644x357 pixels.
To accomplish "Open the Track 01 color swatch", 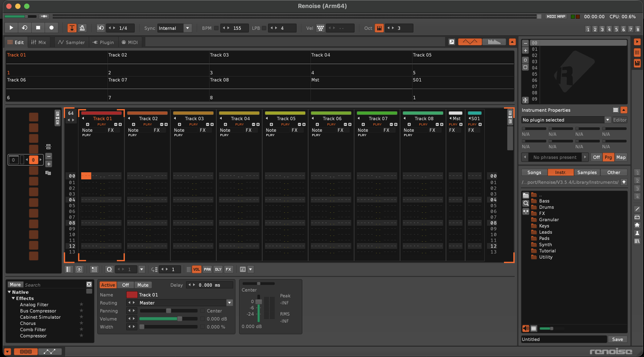I will coord(131,295).
